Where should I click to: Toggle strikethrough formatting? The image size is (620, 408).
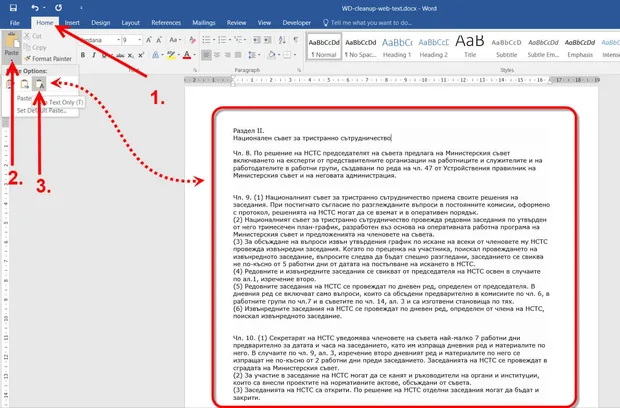[120, 55]
